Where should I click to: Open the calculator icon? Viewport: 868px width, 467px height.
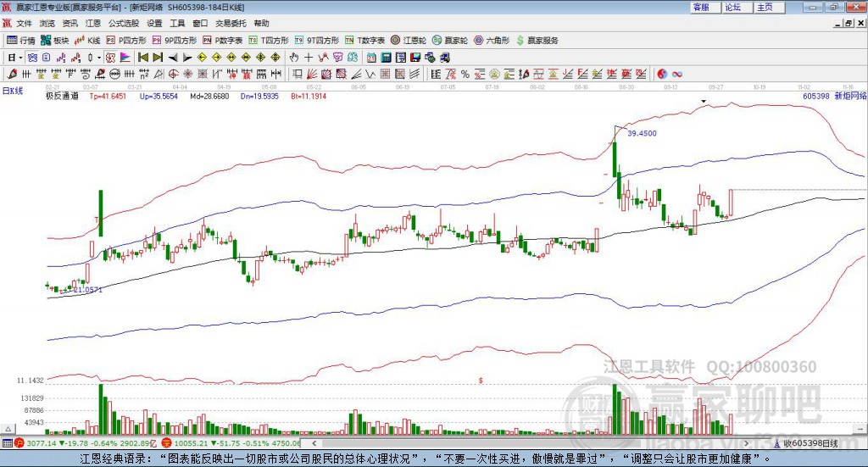pos(386,58)
